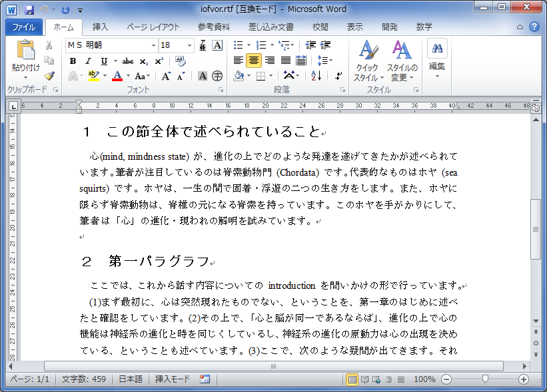Image resolution: width=547 pixels, height=392 pixels.
Task: Toggle Italic formatting
Action: (x=86, y=61)
